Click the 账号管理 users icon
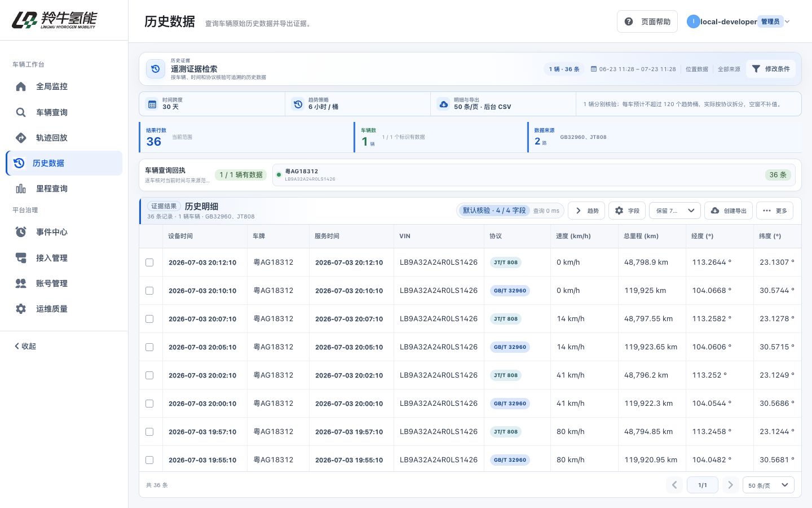 pyautogui.click(x=21, y=283)
